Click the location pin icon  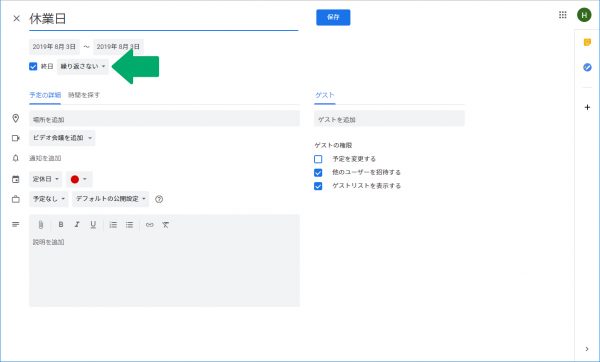point(15,118)
